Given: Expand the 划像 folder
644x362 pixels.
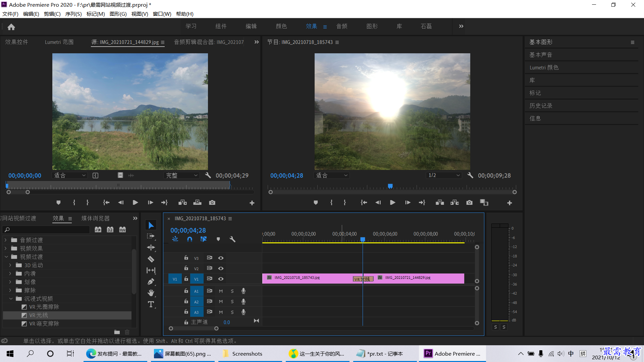Looking at the screenshot, I should pyautogui.click(x=10, y=282).
